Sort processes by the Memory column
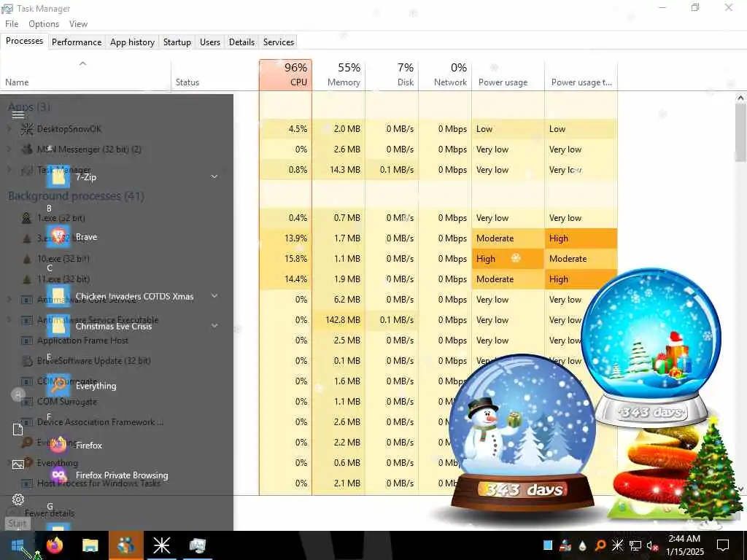 coord(338,75)
